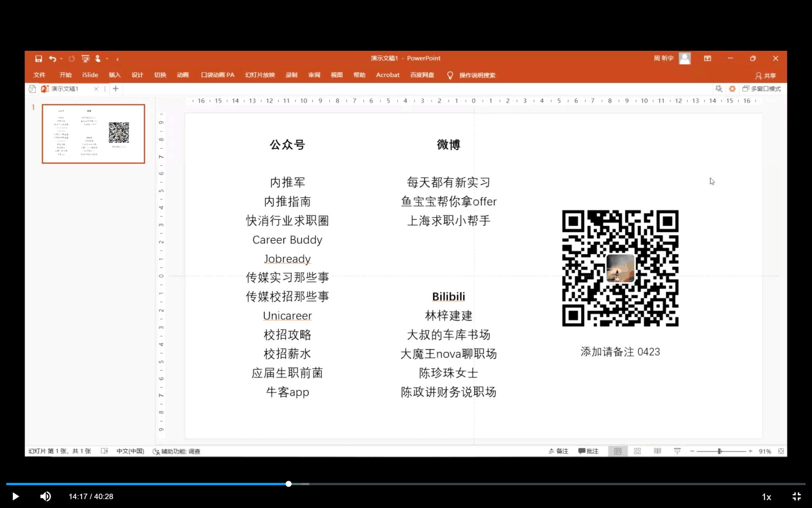
Task: Select slide 1 thumbnail in panel
Action: 93,134
